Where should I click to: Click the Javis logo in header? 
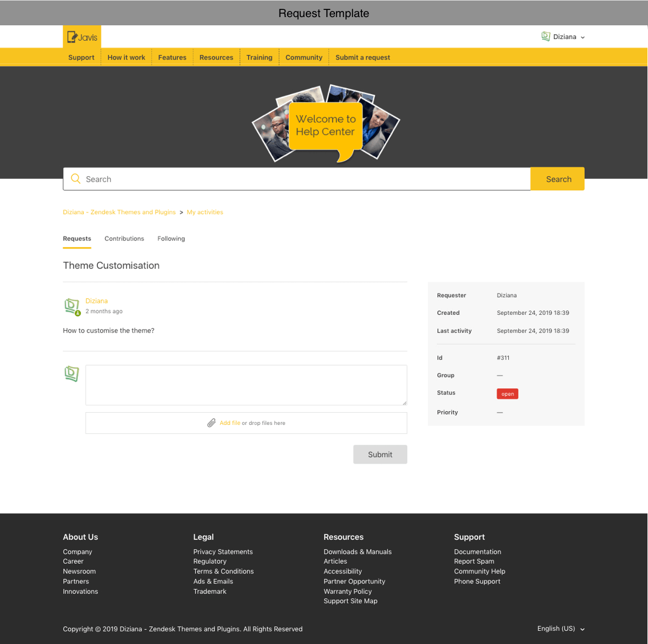click(82, 37)
